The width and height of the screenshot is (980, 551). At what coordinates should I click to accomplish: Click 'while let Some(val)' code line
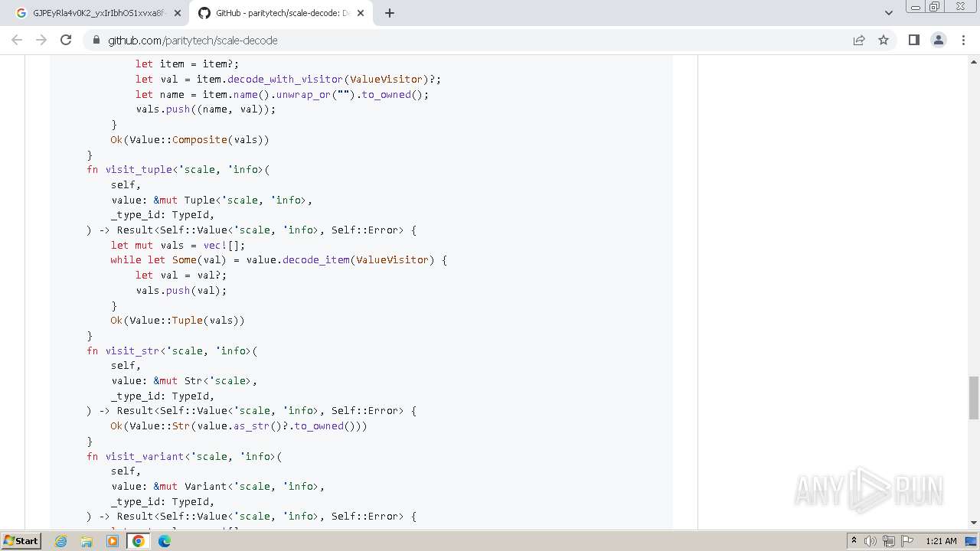click(279, 259)
